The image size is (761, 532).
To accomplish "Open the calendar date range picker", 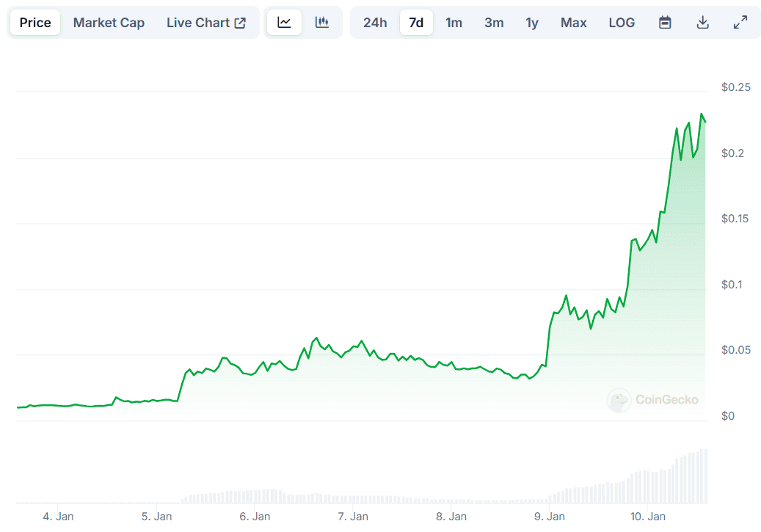I will 665,23.
